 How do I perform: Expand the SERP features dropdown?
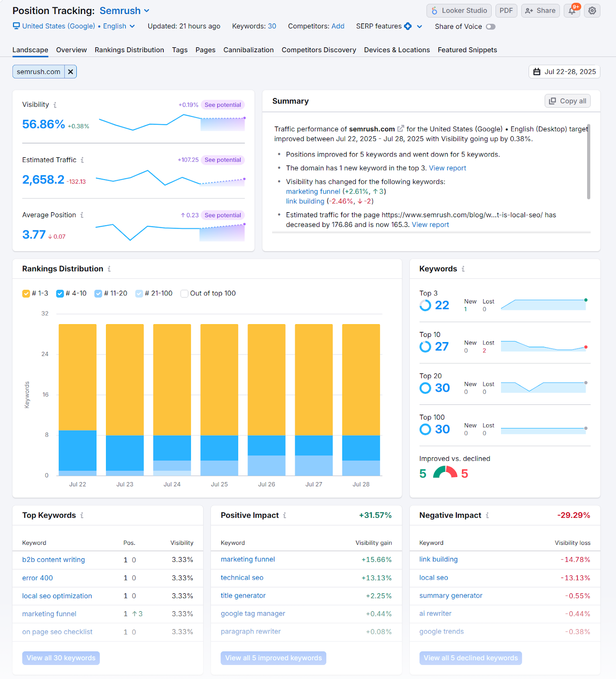[419, 26]
